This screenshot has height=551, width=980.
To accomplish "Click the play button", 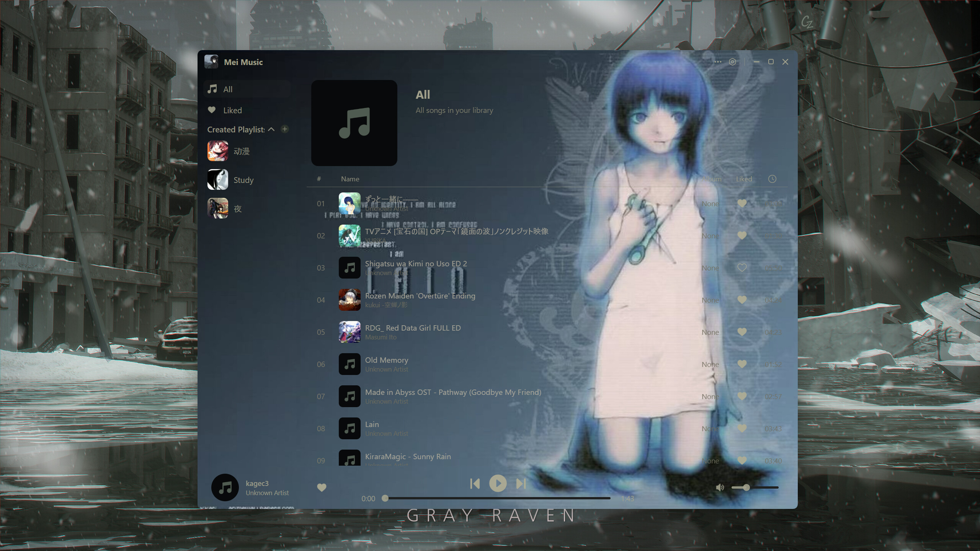I will click(x=498, y=483).
